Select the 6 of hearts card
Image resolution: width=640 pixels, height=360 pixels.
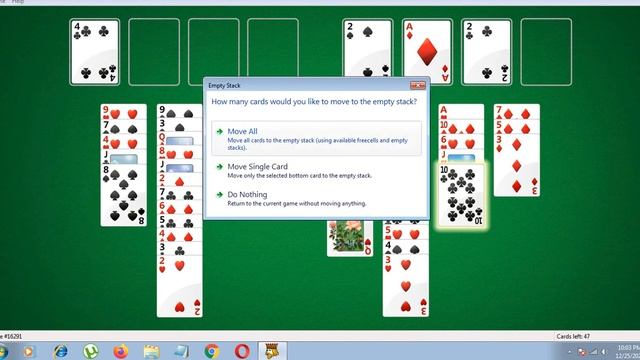tap(461, 142)
